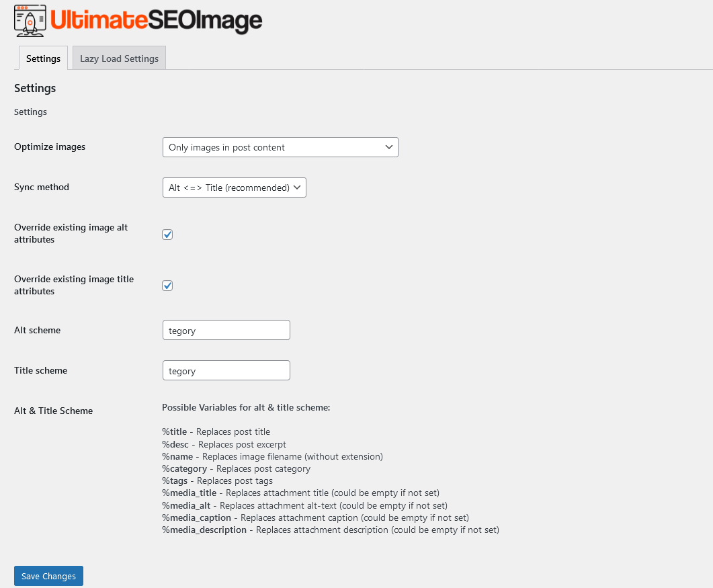Open the Lazy Load Settings tab
713x588 pixels.
tap(119, 58)
